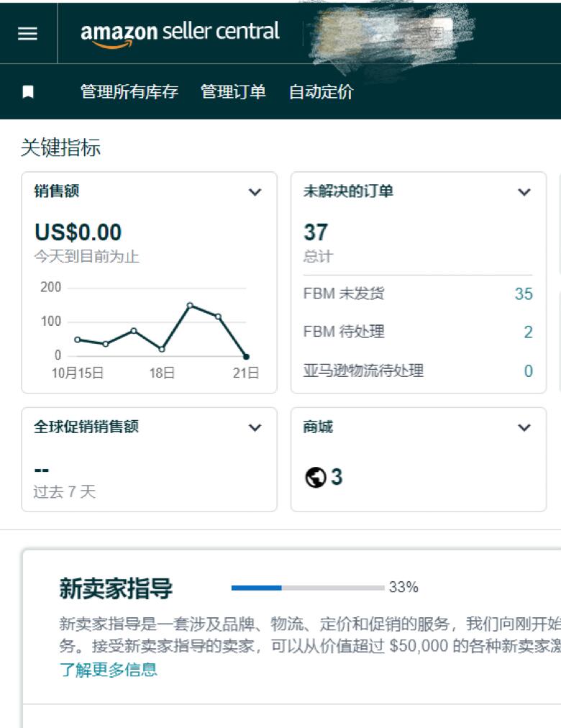Expand the 销售额 card chevron
561x728 pixels.
click(x=255, y=192)
